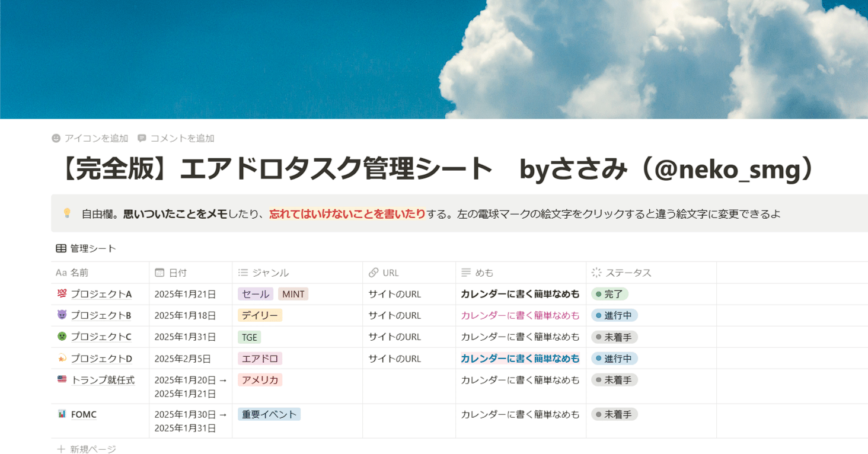The height and width of the screenshot is (454, 868).
Task: Click the link icon in the URL header
Action: point(374,273)
